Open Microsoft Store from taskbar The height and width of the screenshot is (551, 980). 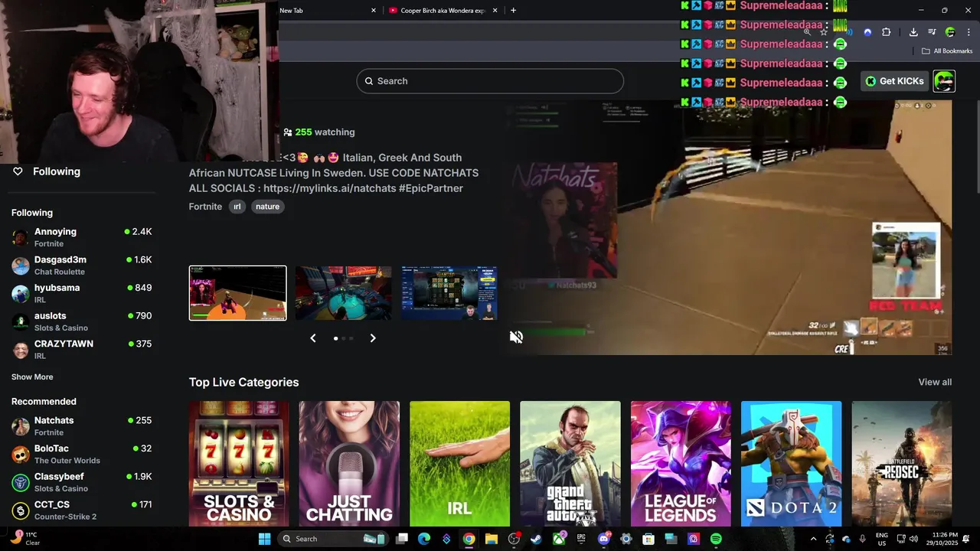tap(648, 539)
